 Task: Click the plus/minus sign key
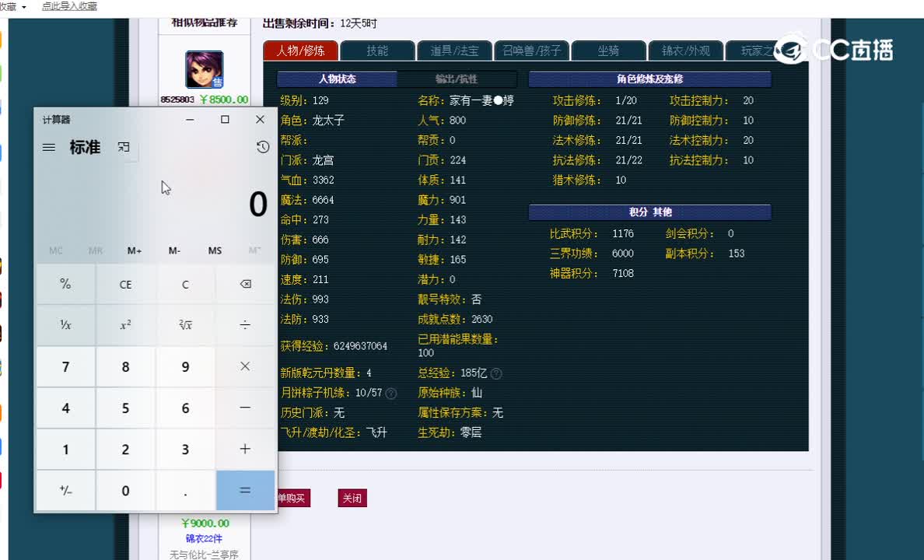65,491
